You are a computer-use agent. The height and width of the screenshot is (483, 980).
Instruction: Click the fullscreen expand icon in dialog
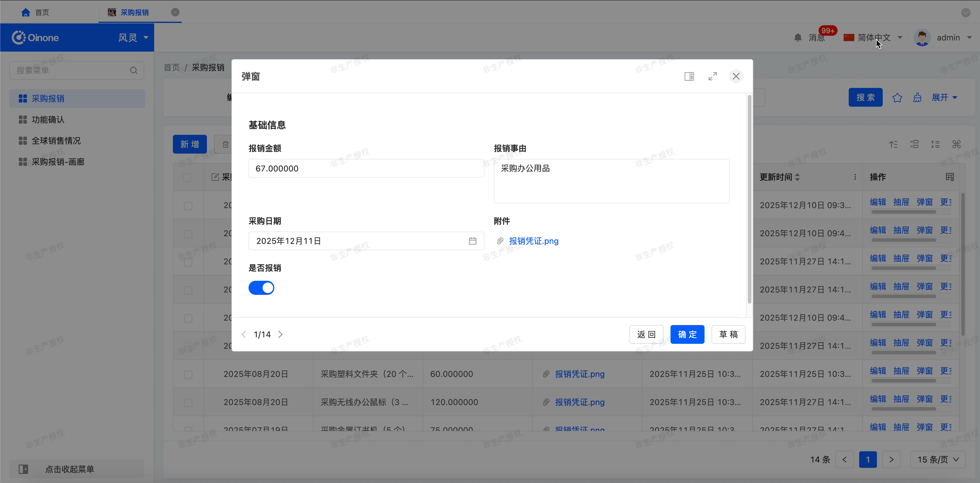tap(712, 76)
